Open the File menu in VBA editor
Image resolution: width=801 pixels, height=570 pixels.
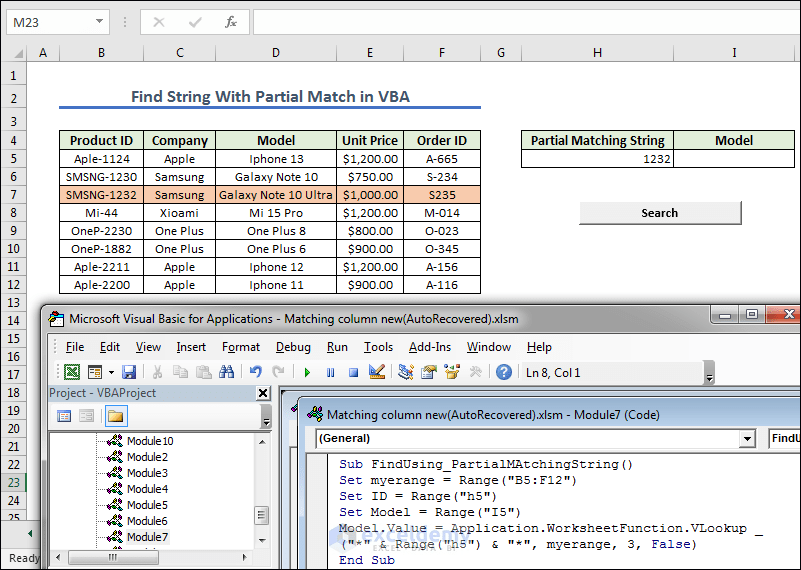click(75, 347)
